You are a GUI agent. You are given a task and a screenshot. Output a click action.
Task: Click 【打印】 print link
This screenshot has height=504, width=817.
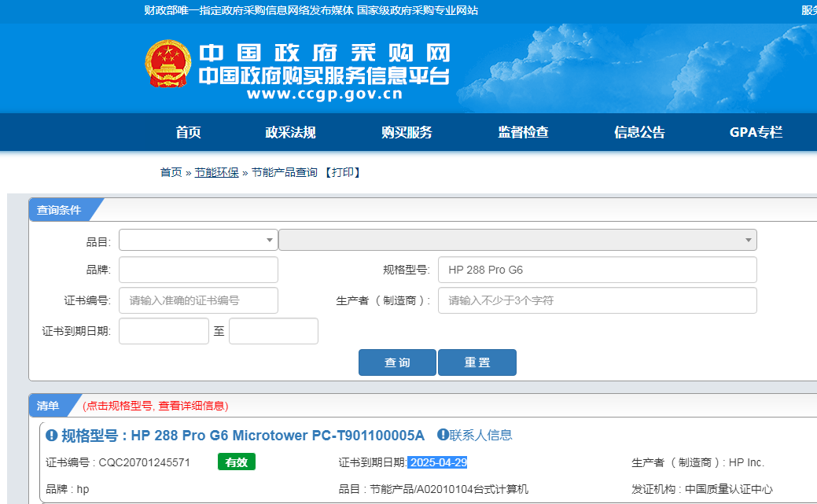[343, 172]
